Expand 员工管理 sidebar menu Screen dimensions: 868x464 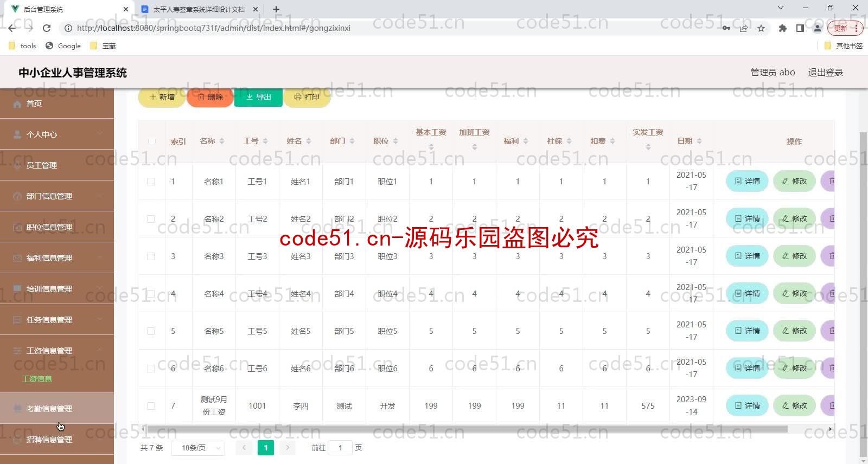click(57, 165)
